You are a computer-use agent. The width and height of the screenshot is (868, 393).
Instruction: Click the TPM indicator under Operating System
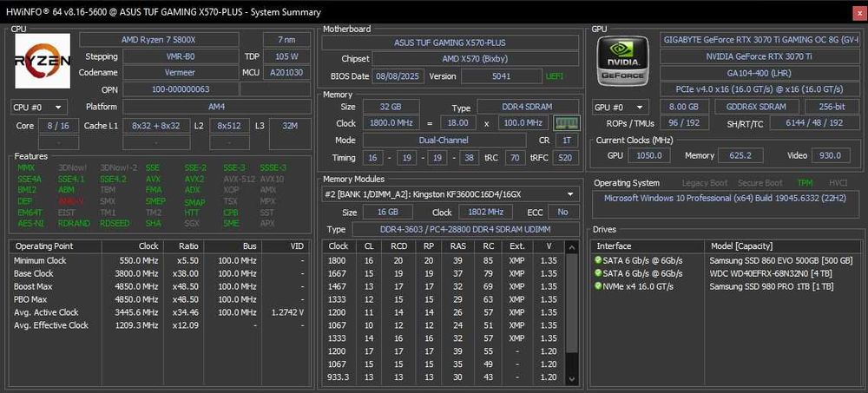click(x=805, y=183)
